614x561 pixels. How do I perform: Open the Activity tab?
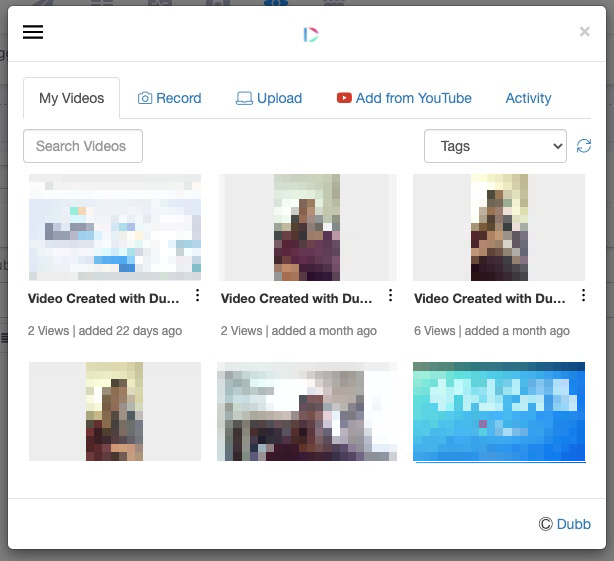coord(528,98)
